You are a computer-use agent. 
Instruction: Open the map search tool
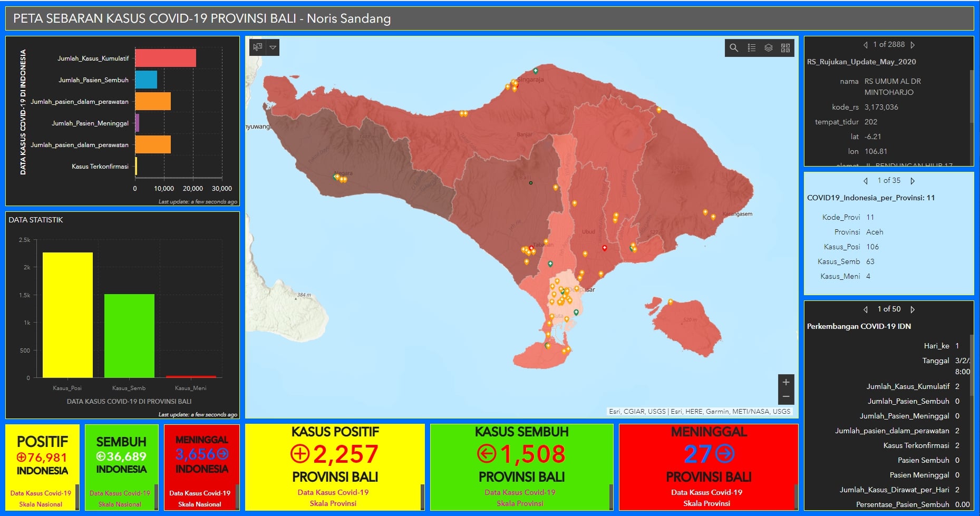pos(734,48)
